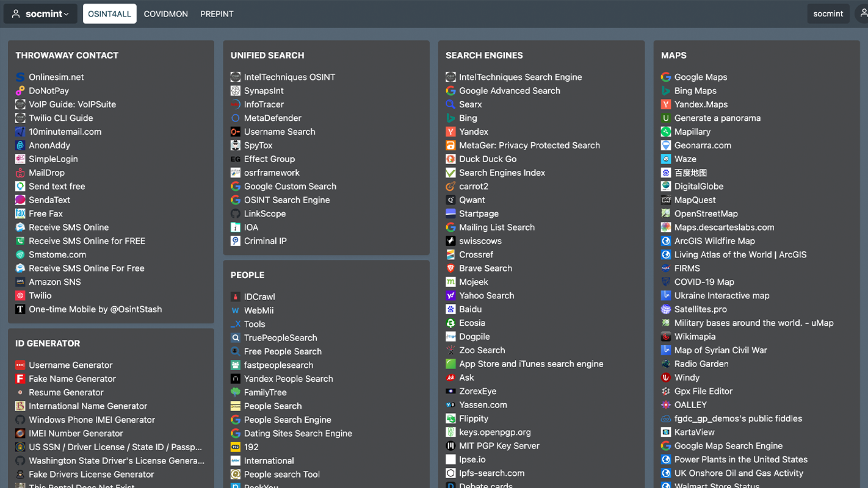Viewport: 868px width, 488px height.
Task: Switch to the COVIDMON tab
Action: (x=166, y=13)
